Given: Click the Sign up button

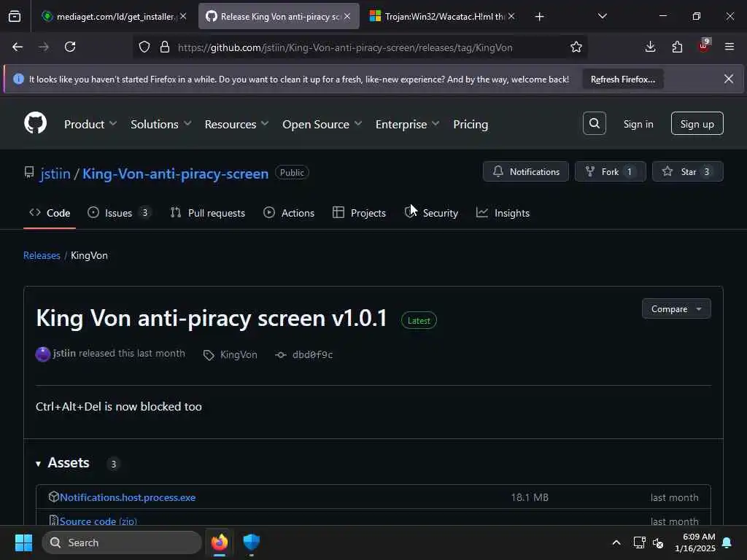Looking at the screenshot, I should coord(697,123).
